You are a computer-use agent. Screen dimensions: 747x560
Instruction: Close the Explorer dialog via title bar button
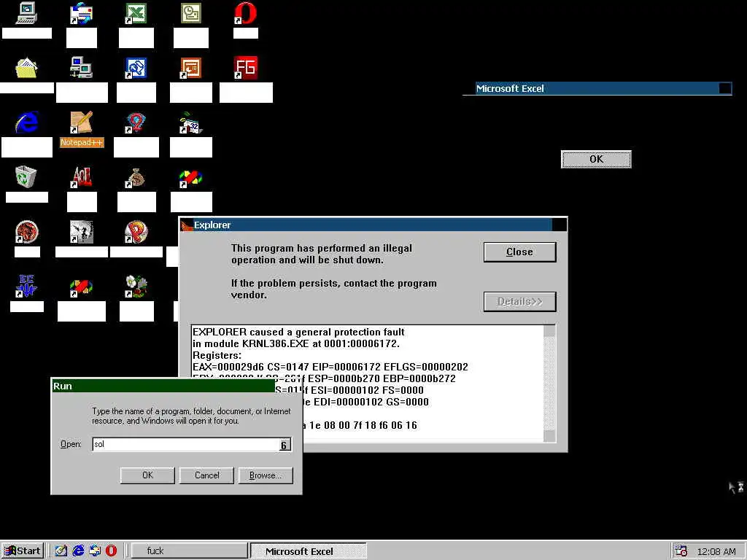pos(560,225)
